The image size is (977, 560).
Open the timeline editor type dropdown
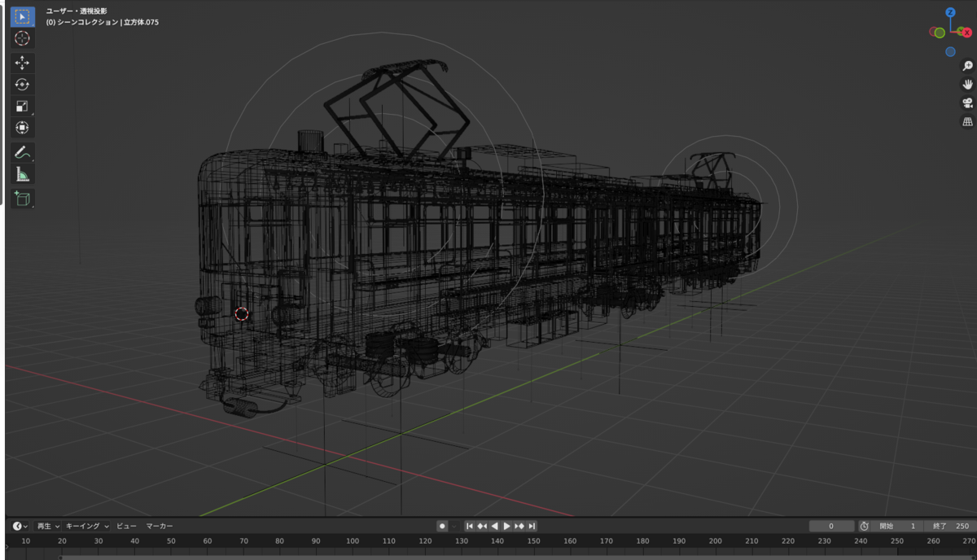point(20,526)
